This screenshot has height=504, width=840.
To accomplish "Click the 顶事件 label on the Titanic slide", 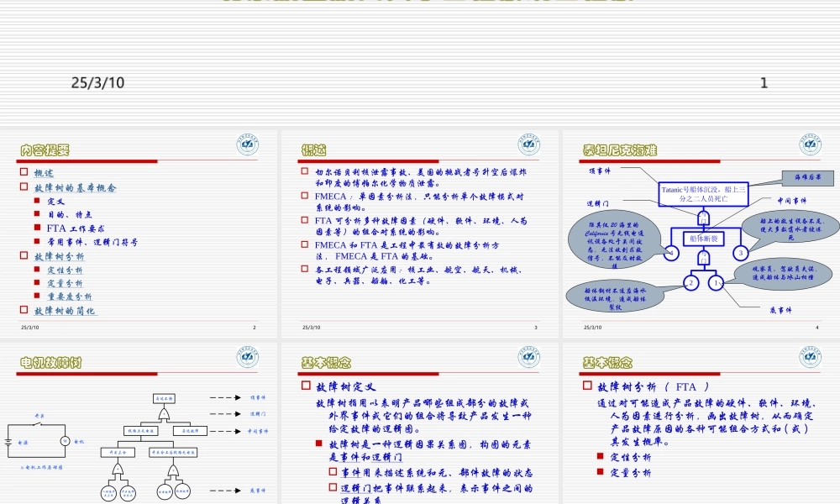I will pyautogui.click(x=600, y=171).
